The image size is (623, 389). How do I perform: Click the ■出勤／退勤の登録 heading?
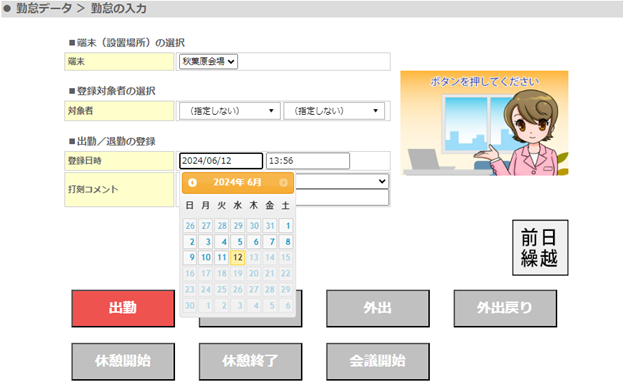pyautogui.click(x=112, y=141)
